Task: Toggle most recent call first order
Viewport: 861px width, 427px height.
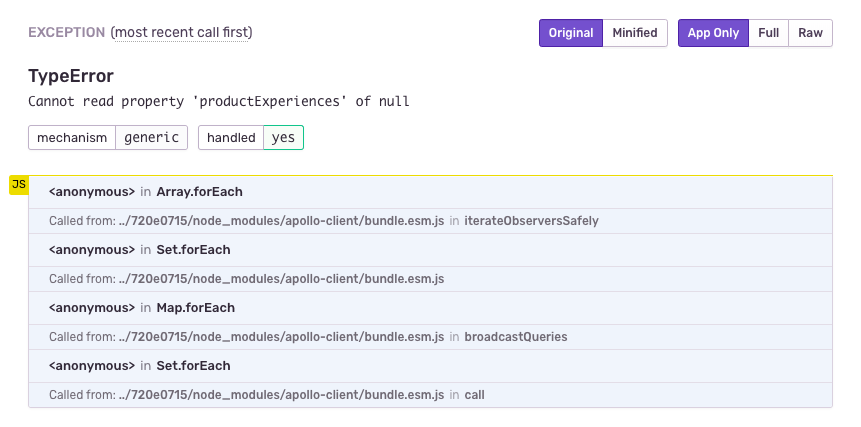Action: pos(181,33)
